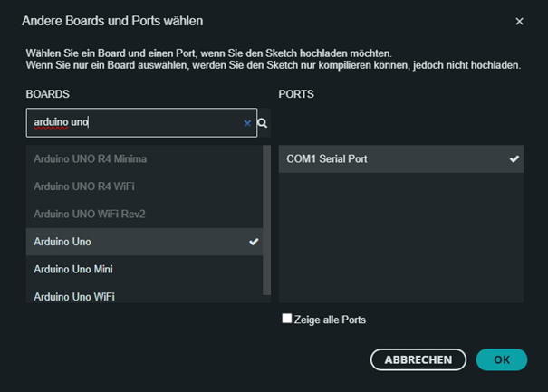Enable Zeige alle Ports checkbox
This screenshot has width=548, height=392.
click(287, 319)
